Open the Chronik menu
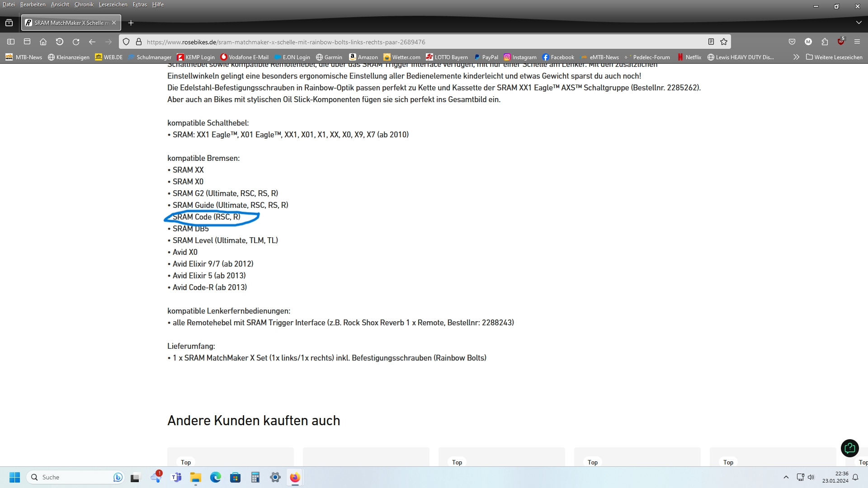868x488 pixels. click(x=84, y=5)
